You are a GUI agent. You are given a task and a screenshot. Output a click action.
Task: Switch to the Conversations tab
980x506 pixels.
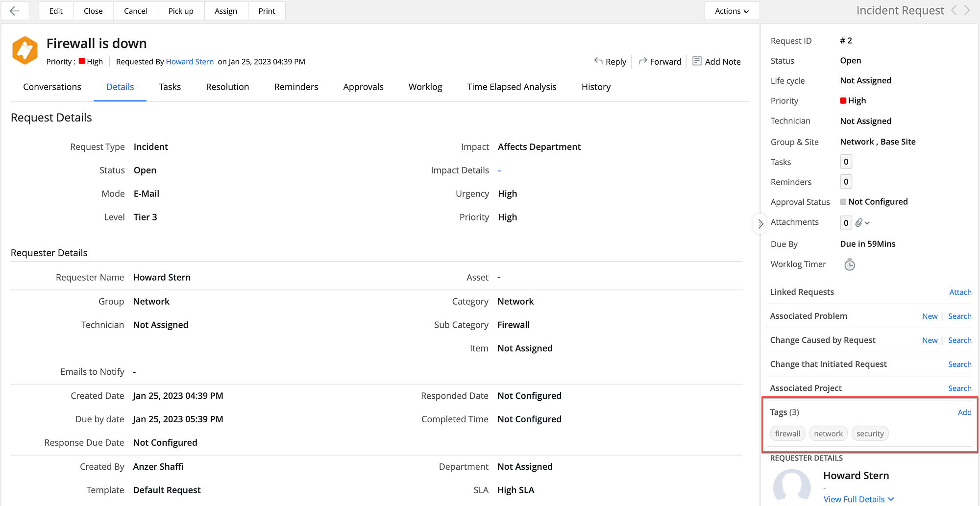pos(52,87)
